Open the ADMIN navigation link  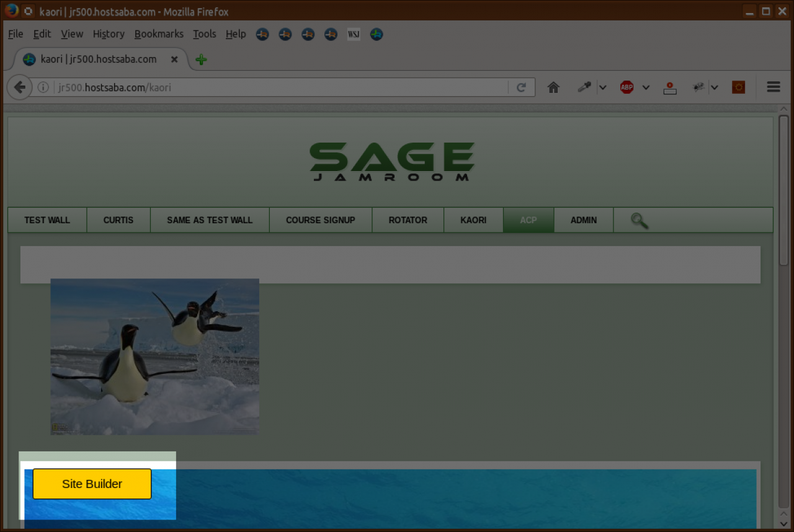point(583,220)
